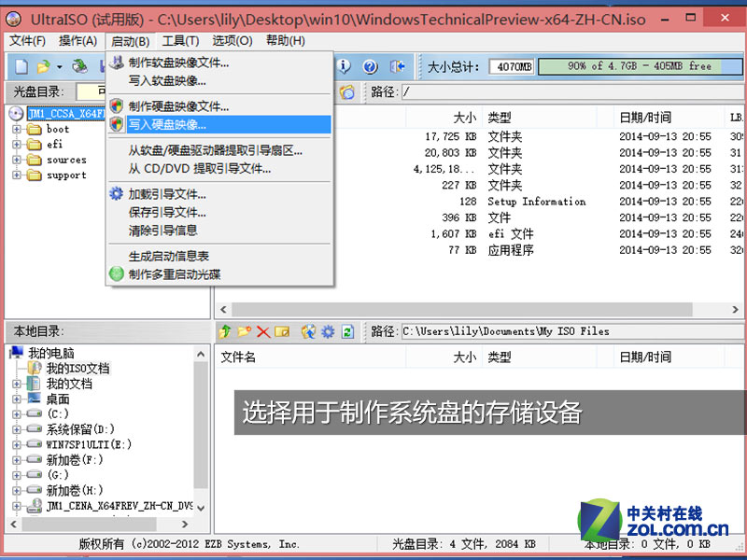Expand the WIN7SP1ULTI(E:) drive node
Viewport: 747px width, 560px height.
17,445
